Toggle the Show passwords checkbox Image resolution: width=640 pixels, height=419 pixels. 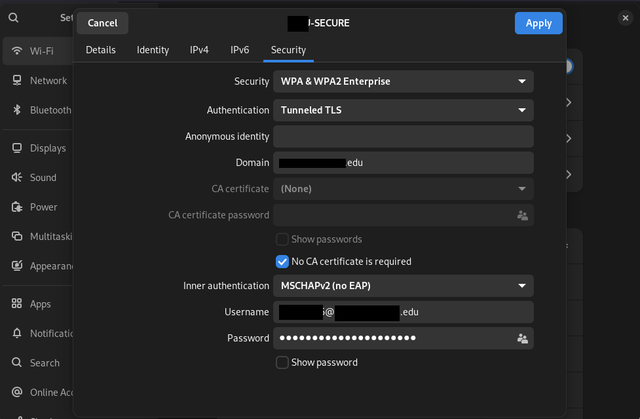(x=282, y=239)
